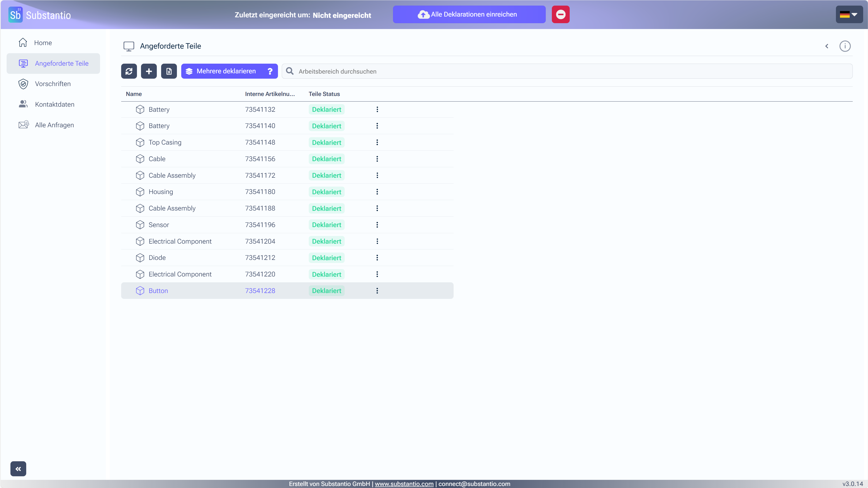This screenshot has height=488, width=868.
Task: Click the cube icon of Housing
Action: (x=140, y=192)
